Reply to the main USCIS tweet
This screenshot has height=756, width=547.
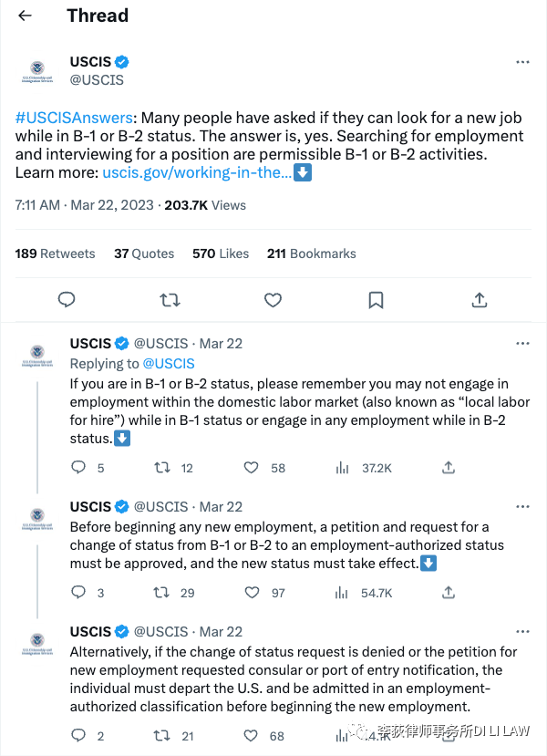click(67, 299)
